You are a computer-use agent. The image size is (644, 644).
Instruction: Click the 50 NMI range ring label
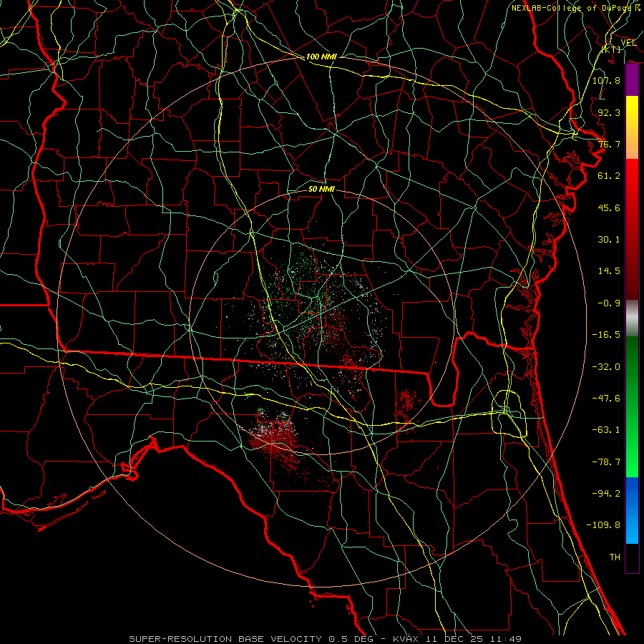click(321, 189)
